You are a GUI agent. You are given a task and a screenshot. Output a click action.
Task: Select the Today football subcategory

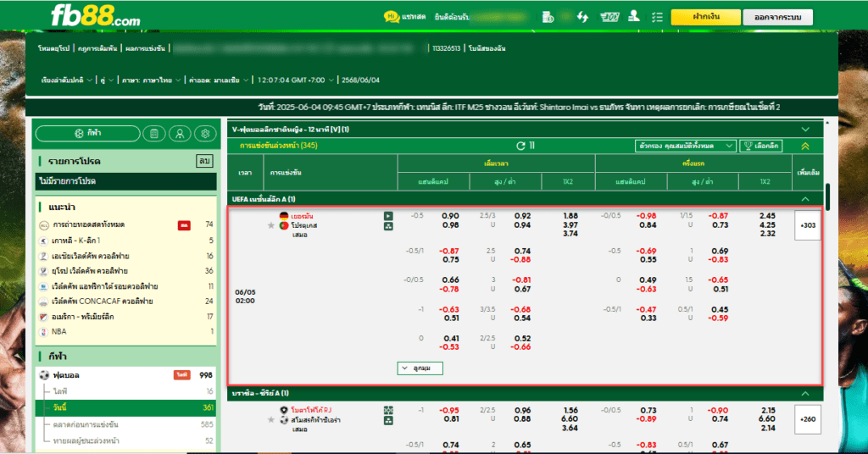[126, 407]
